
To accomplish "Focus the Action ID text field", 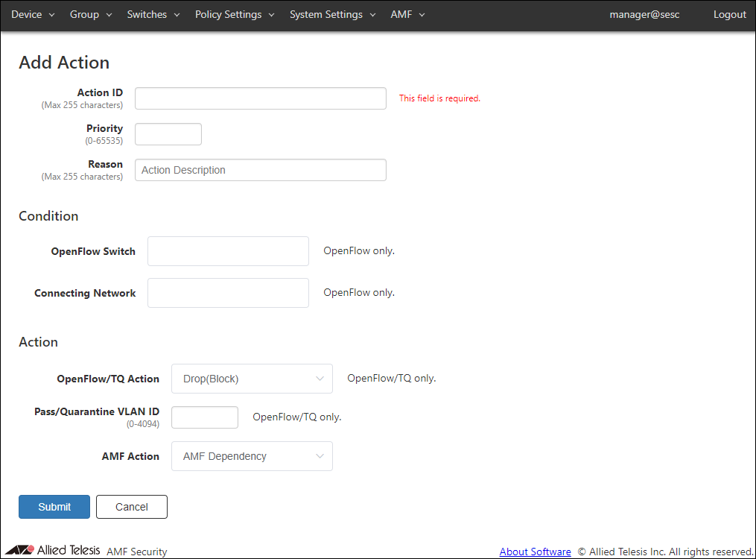I will click(x=260, y=98).
